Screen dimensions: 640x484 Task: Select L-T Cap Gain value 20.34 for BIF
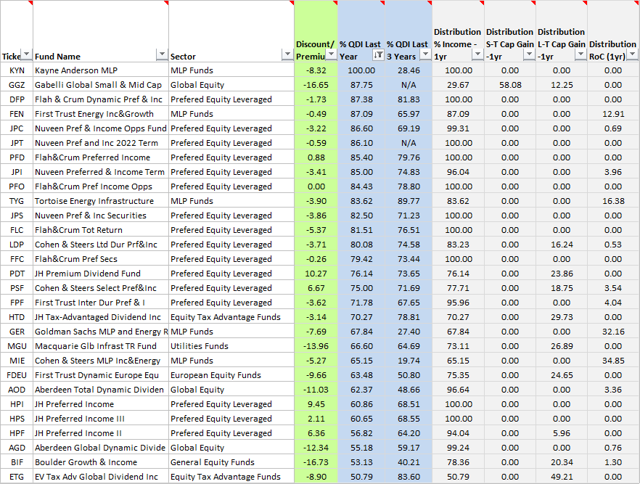(562, 462)
